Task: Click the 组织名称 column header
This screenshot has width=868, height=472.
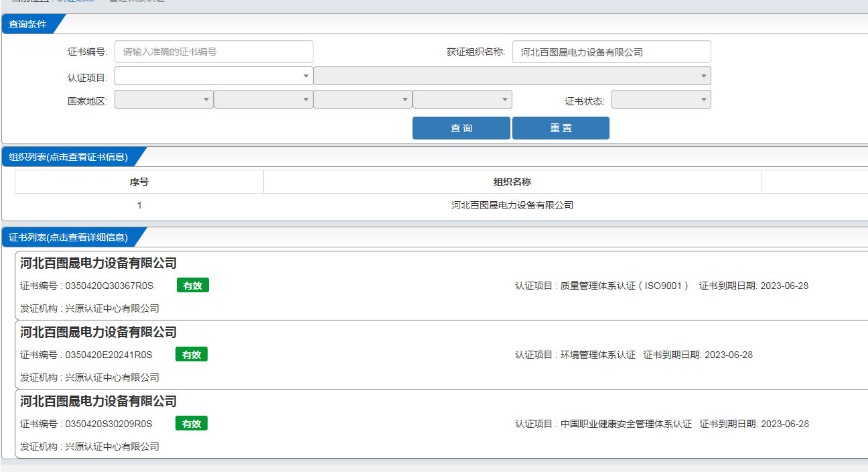Action: point(512,182)
